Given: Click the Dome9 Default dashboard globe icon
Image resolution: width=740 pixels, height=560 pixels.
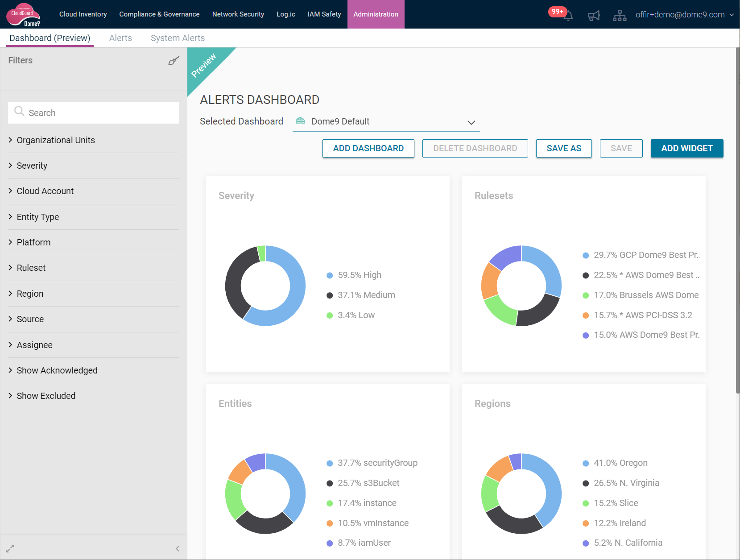Looking at the screenshot, I should point(301,121).
